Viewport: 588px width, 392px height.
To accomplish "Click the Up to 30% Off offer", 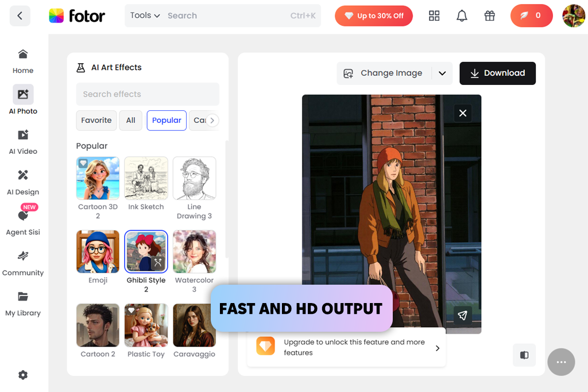I will tap(373, 15).
